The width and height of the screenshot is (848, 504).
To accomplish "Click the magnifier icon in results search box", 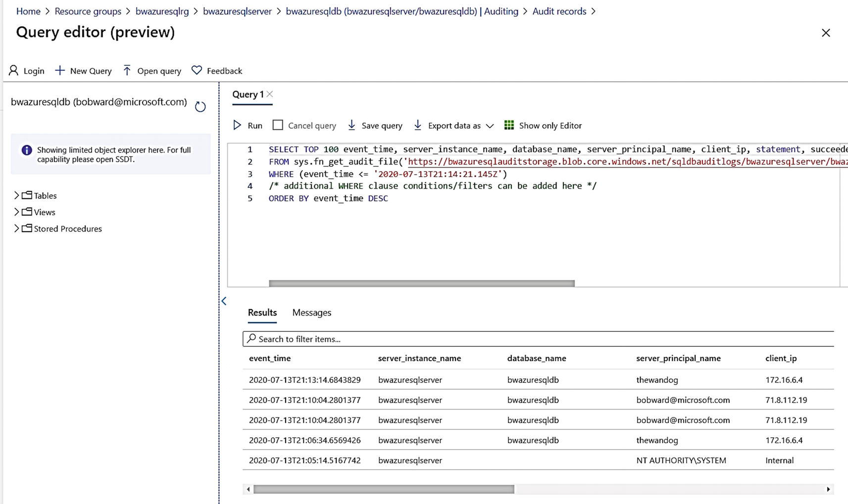I will point(251,338).
